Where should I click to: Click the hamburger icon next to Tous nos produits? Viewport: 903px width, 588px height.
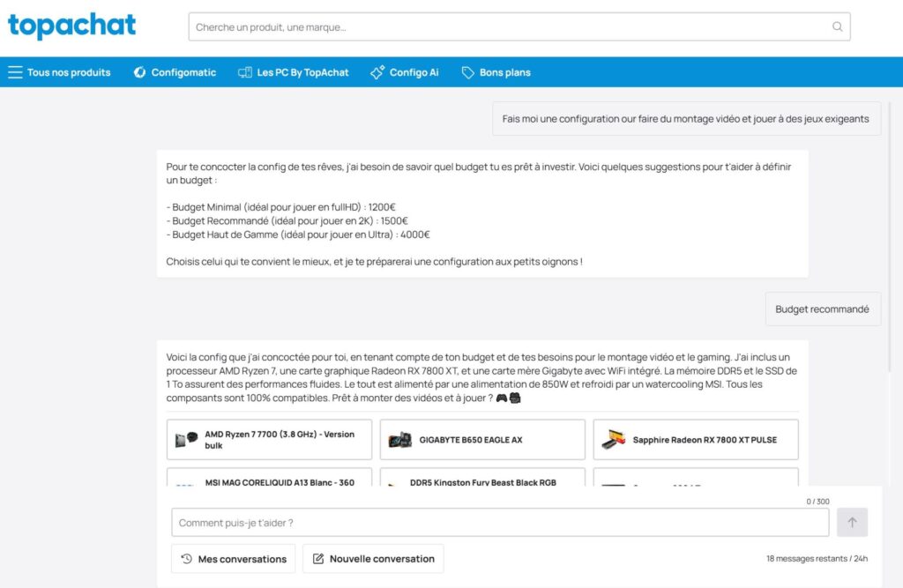(x=15, y=71)
